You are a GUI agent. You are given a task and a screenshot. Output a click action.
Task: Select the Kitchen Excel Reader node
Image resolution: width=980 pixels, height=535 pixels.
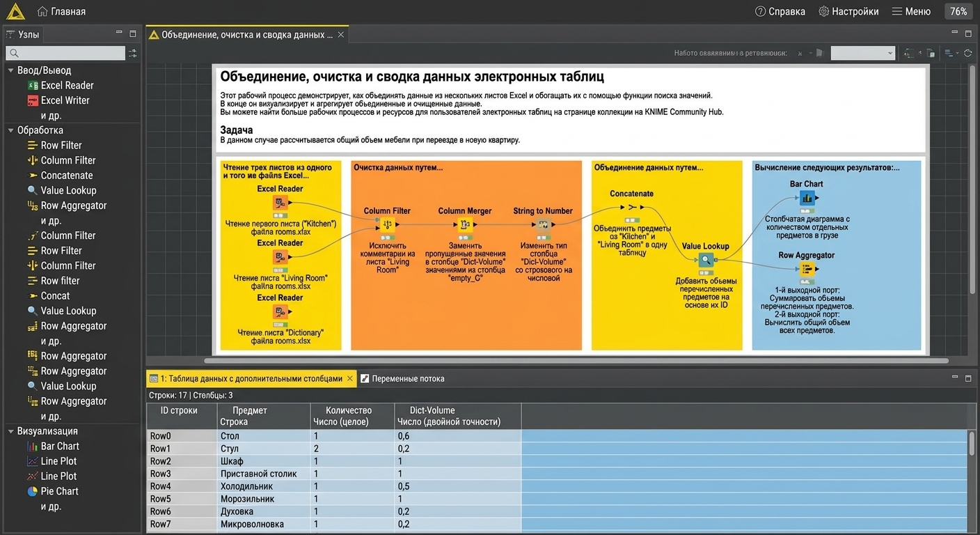point(280,203)
